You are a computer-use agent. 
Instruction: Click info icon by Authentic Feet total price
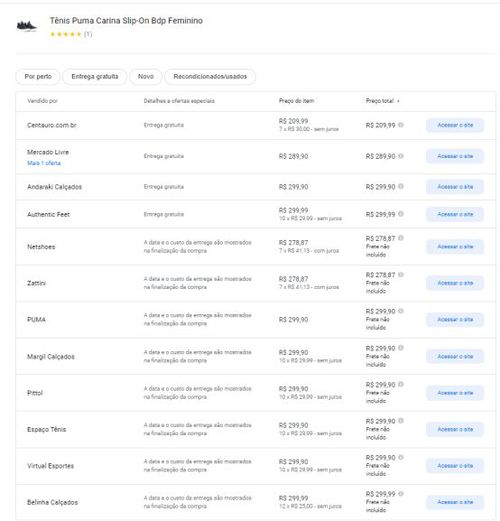tap(401, 214)
